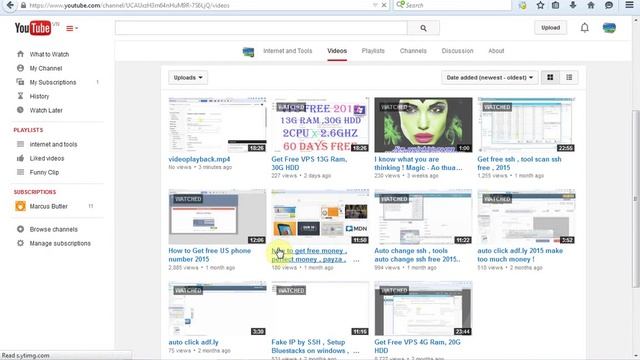Open the browser chat bubble icon

coord(609,5)
